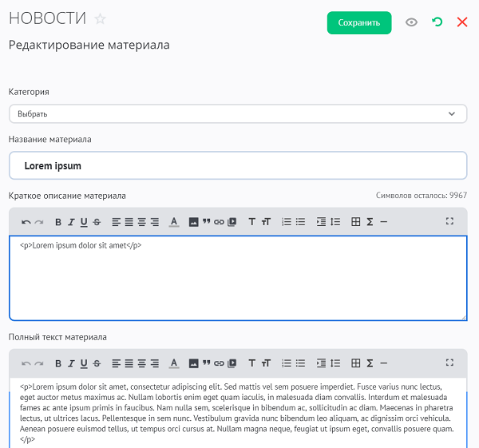Open the Категория dropdown
Viewport: 479px width, 448px height.
click(x=237, y=114)
